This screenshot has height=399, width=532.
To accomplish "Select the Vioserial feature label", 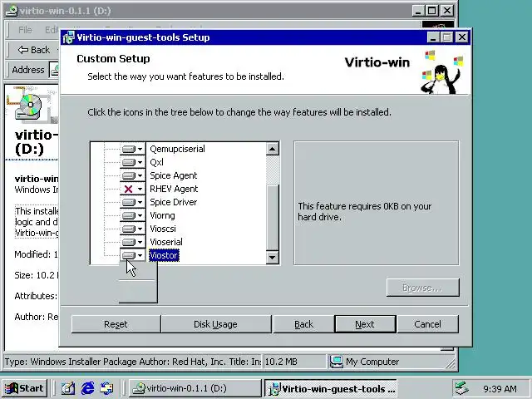I will click(x=166, y=242).
